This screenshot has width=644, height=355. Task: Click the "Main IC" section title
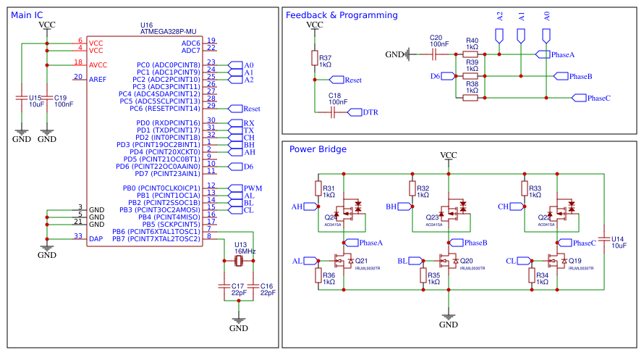[27, 15]
